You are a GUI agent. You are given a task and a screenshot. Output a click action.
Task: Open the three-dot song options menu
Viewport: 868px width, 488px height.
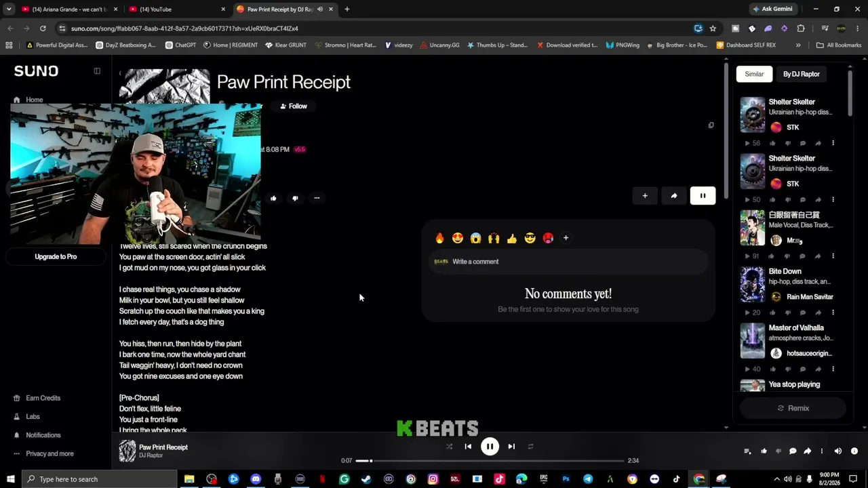[x=317, y=199]
